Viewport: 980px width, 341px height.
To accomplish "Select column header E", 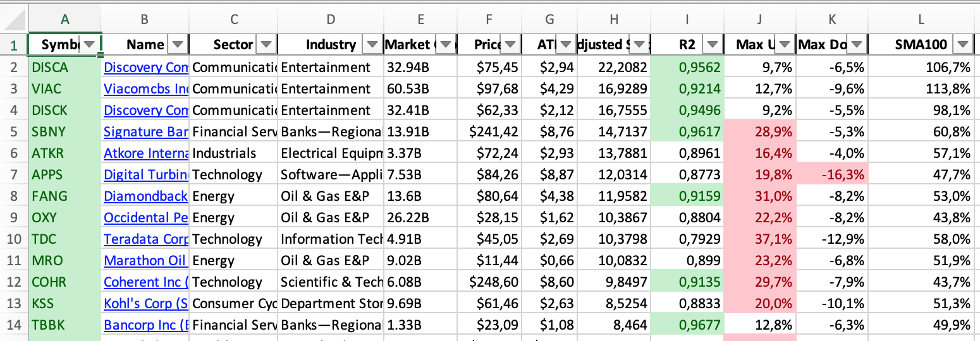I will 420,20.
